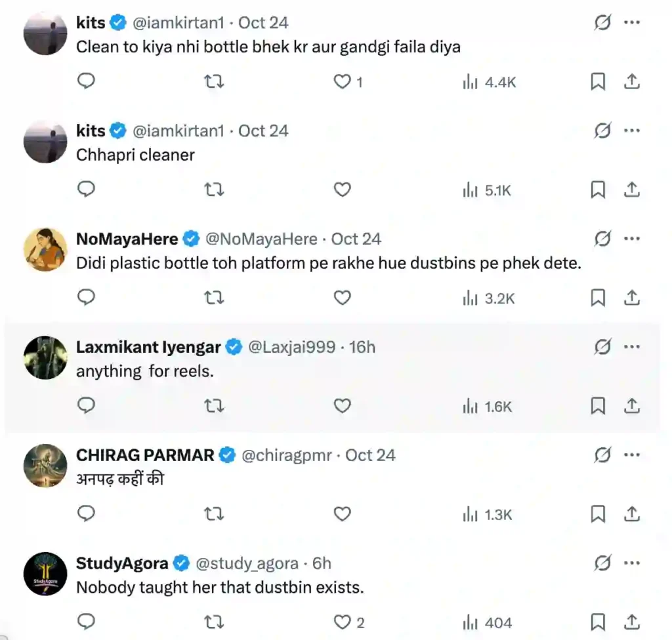Screen dimensions: 672x640
Task: Open the @NoMayaHere profile handle
Action: tap(261, 239)
